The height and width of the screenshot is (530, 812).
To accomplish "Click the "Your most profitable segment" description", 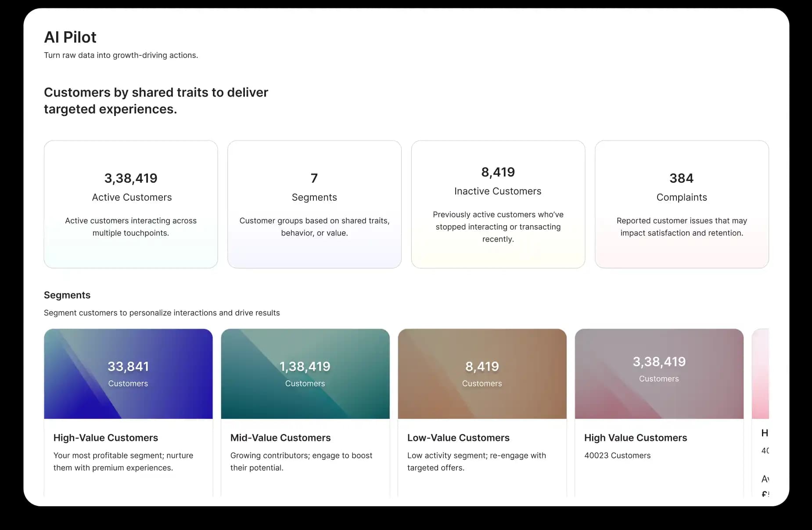I will [x=123, y=461].
